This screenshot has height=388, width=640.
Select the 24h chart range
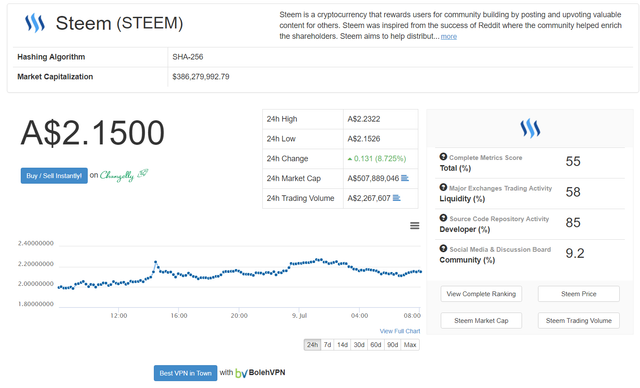coord(312,345)
